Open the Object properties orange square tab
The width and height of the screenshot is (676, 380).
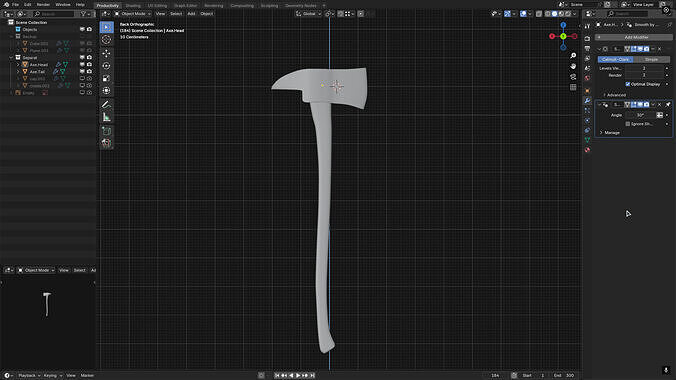(x=587, y=91)
